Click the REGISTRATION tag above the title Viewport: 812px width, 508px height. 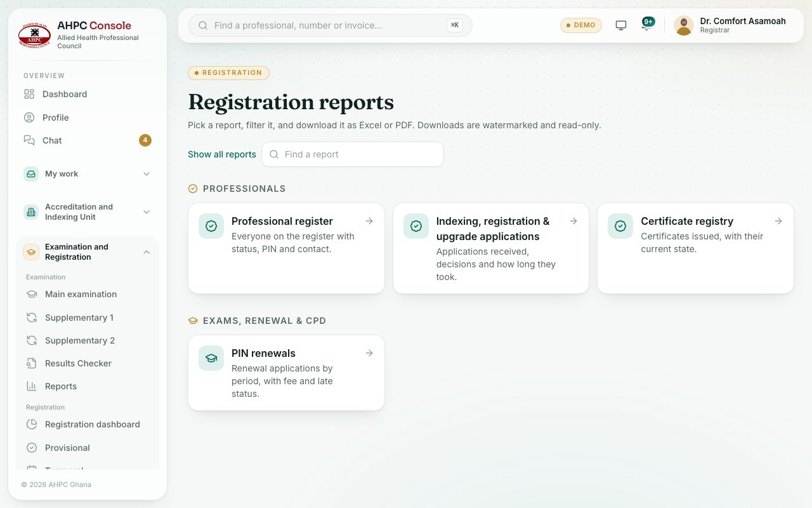click(228, 73)
